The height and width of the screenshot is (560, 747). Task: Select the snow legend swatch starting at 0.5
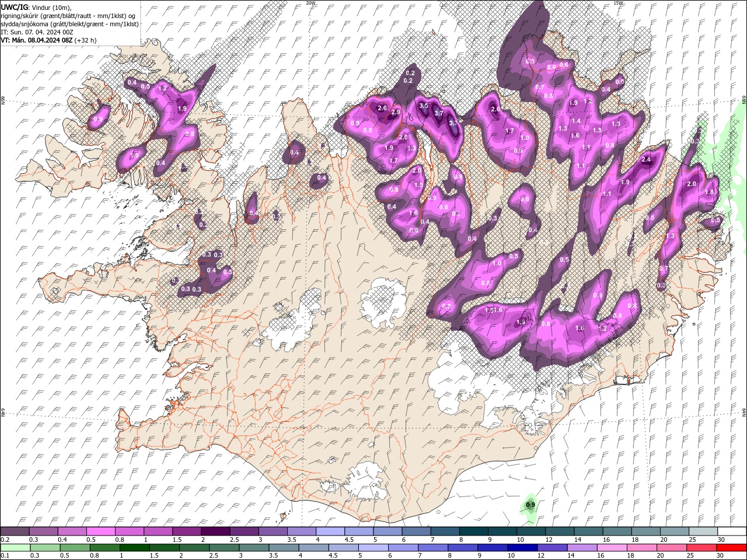coord(101,531)
